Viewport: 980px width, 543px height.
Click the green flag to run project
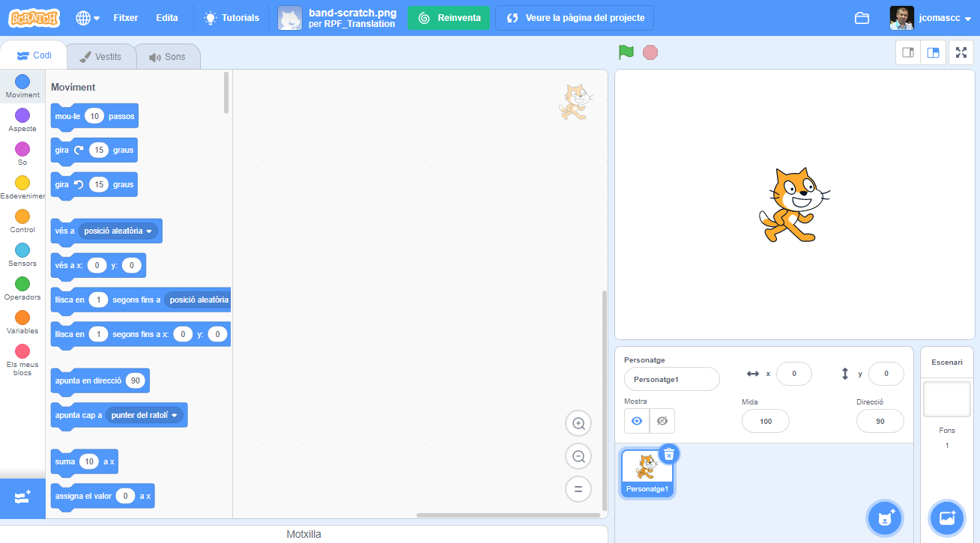coord(626,52)
